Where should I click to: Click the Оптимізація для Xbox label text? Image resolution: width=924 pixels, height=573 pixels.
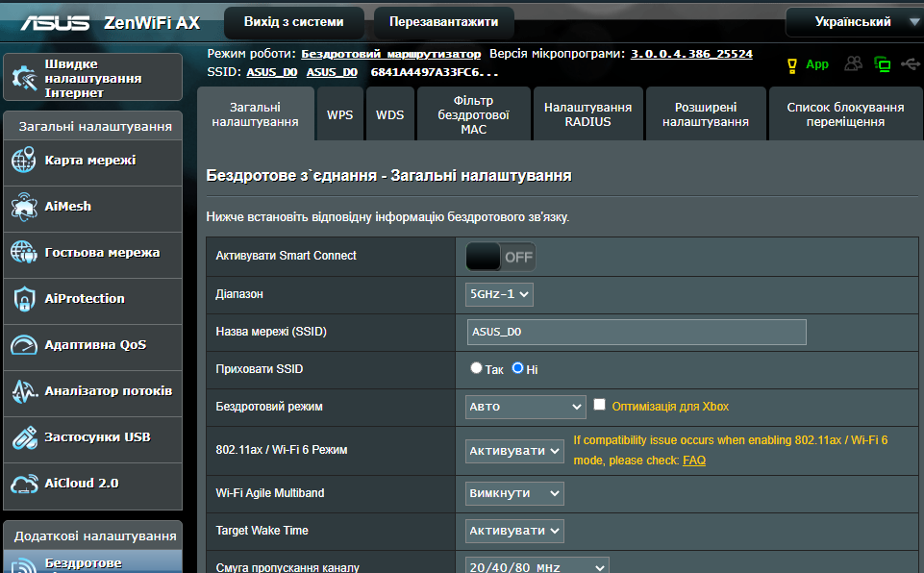pyautogui.click(x=670, y=406)
